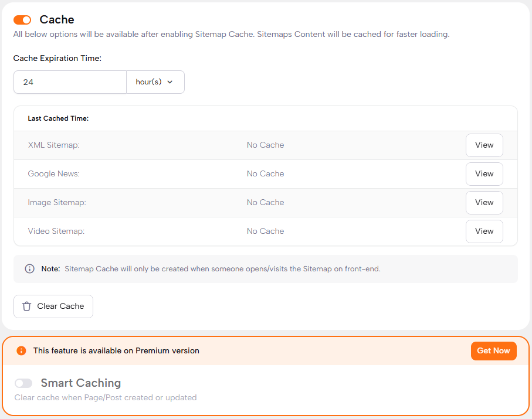Click the trash icon in Clear Cache
Image resolution: width=532 pixels, height=419 pixels.
(x=26, y=306)
